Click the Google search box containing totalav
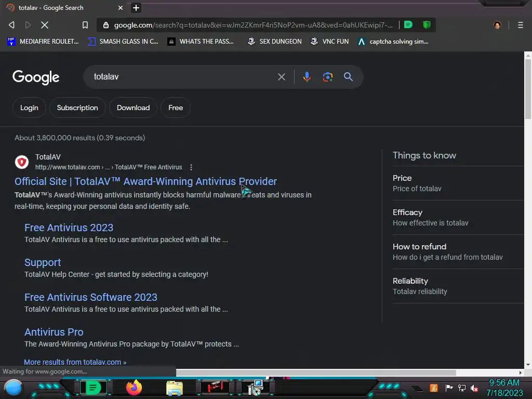Image resolution: width=532 pixels, height=399 pixels. 183,77
